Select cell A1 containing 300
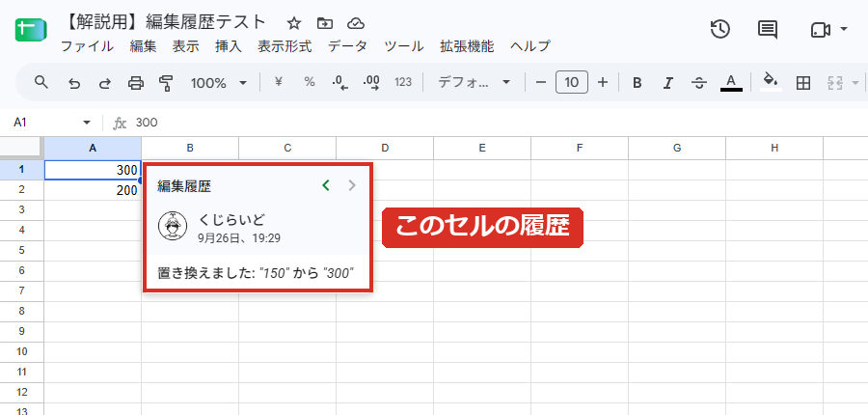Viewport: 868px width, 415px height. (93, 170)
